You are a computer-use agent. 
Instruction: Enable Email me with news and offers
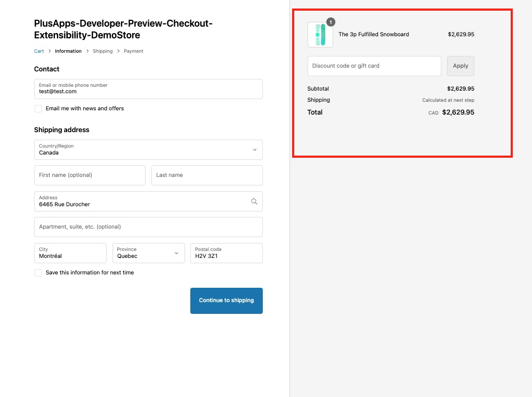coord(38,109)
